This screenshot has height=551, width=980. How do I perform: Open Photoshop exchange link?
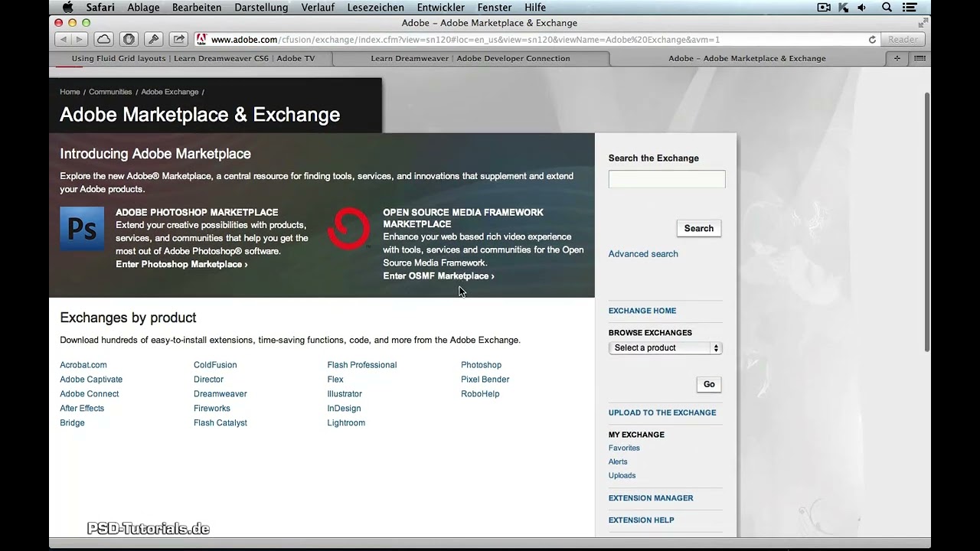[x=481, y=365]
